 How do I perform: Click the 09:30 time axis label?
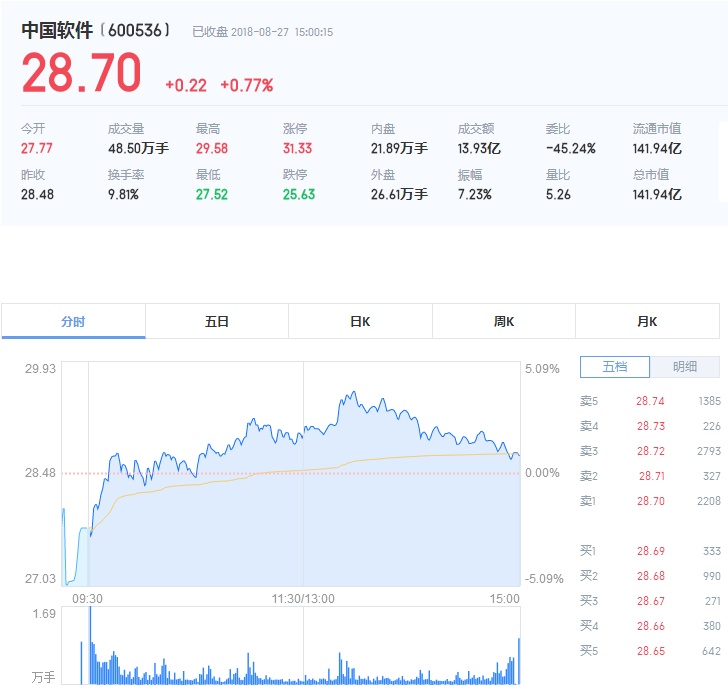click(x=87, y=599)
